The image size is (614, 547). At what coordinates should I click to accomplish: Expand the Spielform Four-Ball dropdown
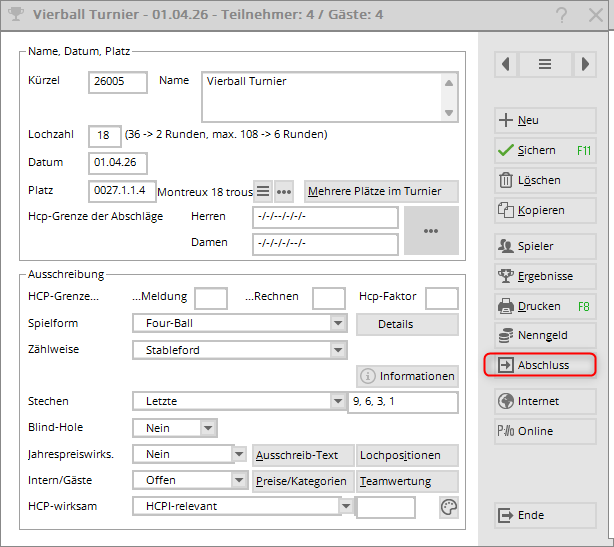[x=338, y=324]
